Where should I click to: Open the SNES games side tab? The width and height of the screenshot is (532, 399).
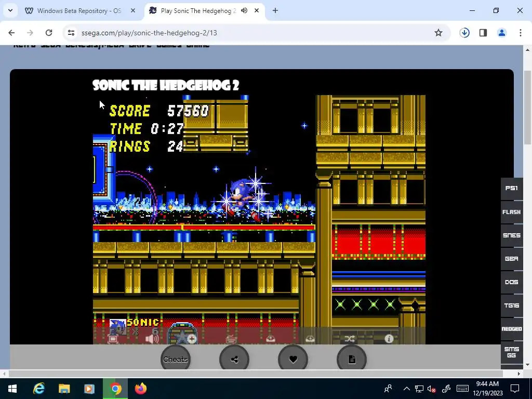(x=512, y=235)
